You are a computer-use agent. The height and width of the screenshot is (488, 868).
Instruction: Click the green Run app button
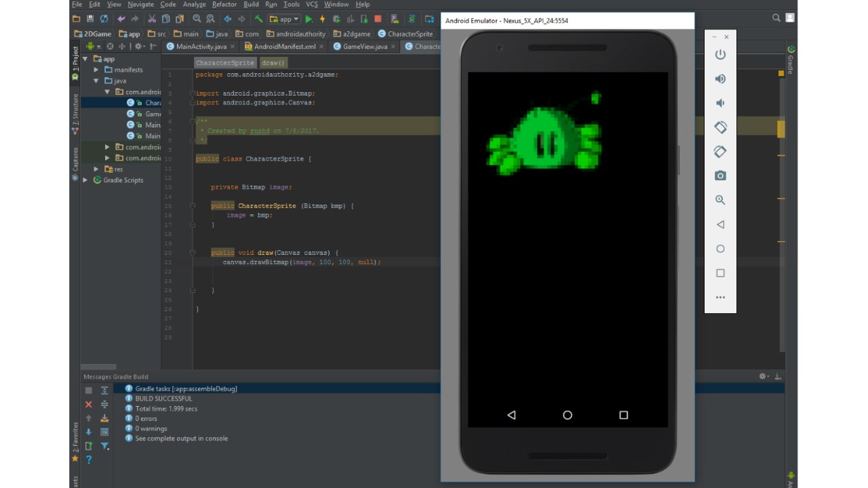point(309,19)
